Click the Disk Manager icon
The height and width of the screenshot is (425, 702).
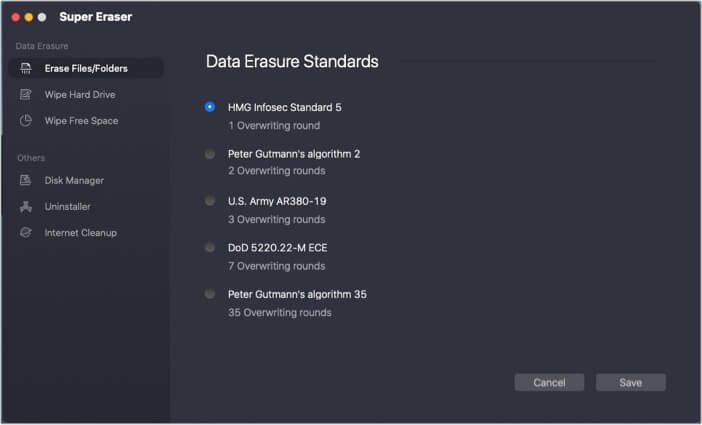26,180
